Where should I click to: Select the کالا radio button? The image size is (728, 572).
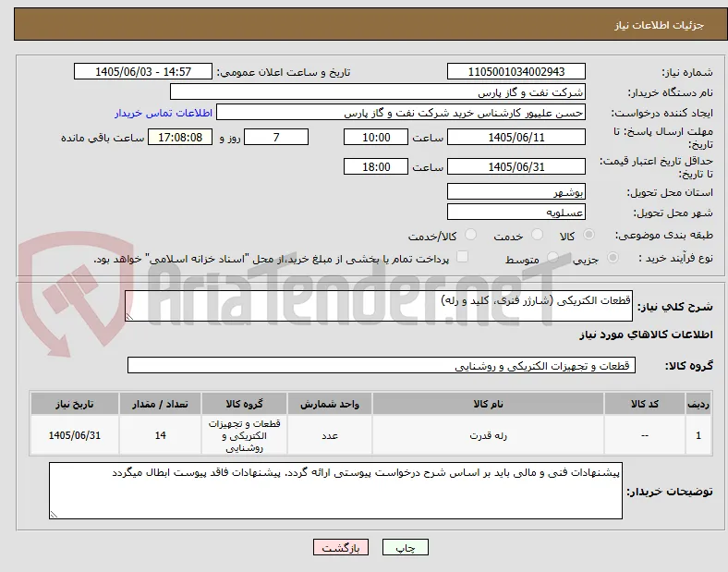point(588,235)
